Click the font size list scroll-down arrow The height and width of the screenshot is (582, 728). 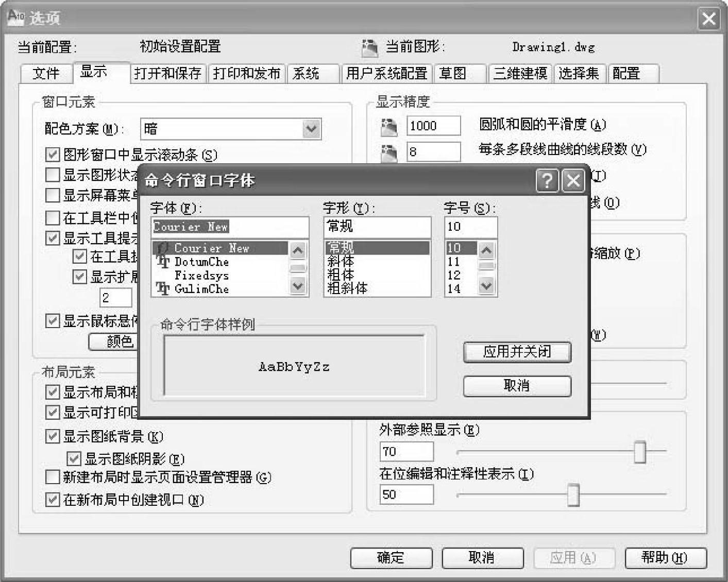tap(486, 285)
